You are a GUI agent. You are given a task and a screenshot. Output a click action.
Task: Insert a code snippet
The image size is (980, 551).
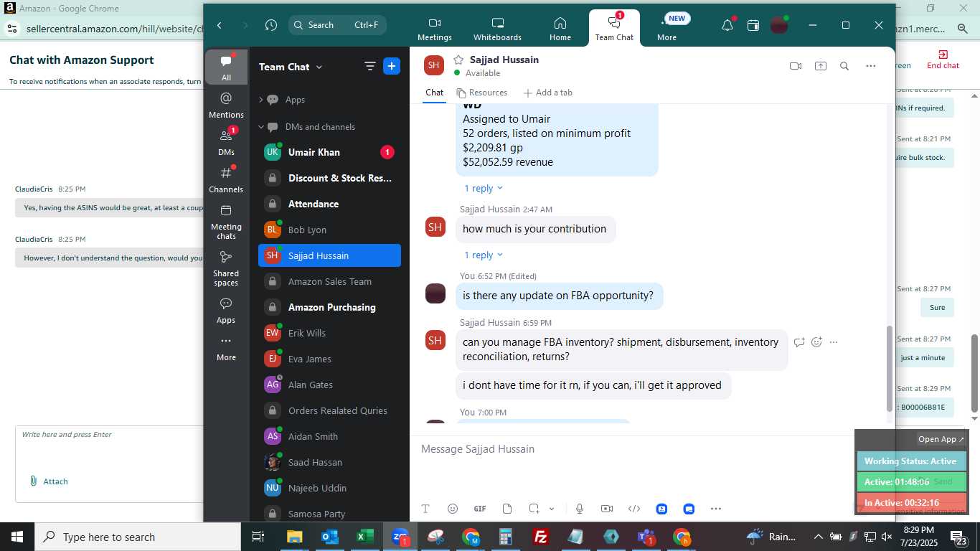point(634,509)
